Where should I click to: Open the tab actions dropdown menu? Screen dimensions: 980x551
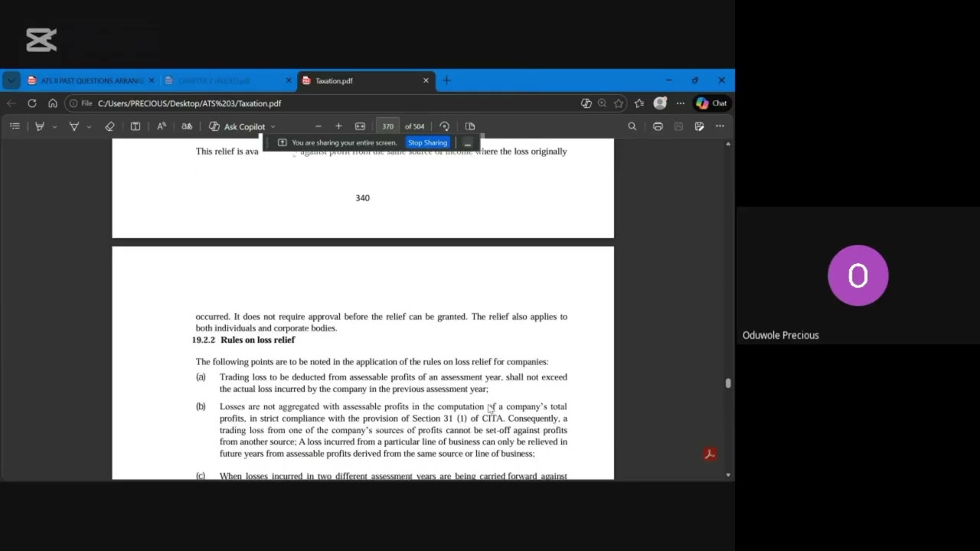point(11,80)
